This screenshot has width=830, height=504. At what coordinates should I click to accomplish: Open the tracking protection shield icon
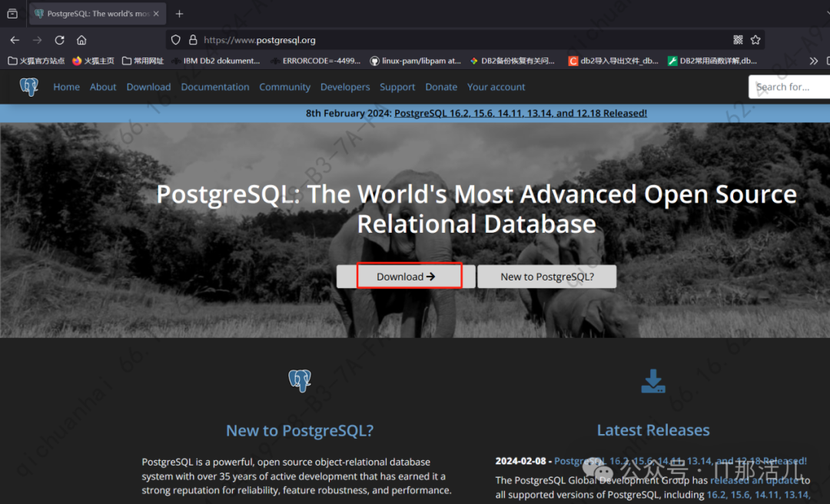[176, 40]
